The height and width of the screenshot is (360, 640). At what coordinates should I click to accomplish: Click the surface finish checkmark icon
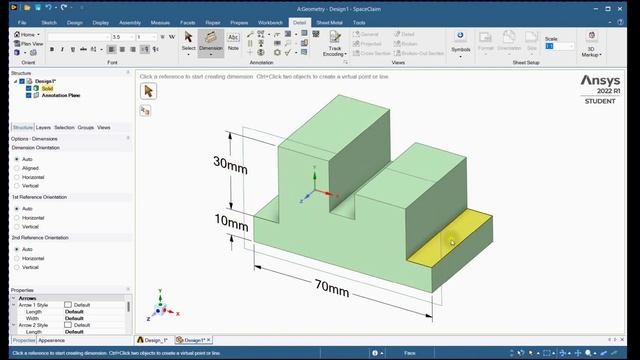[x=288, y=52]
